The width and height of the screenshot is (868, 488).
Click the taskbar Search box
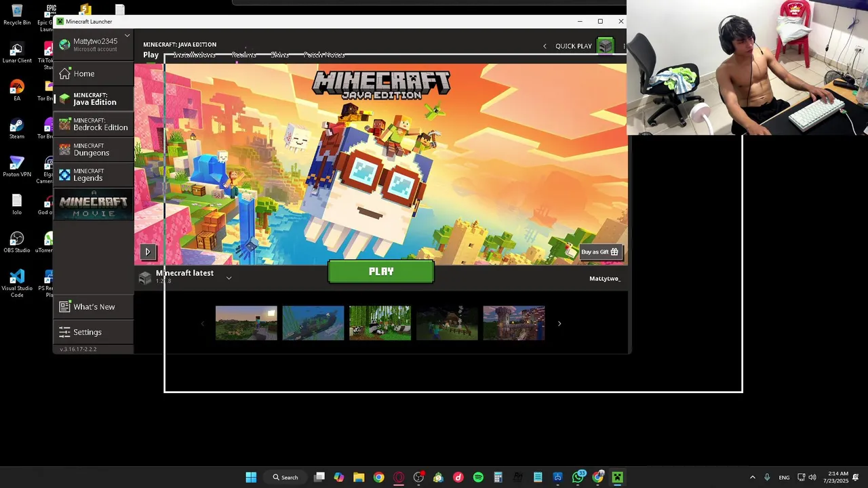click(285, 477)
